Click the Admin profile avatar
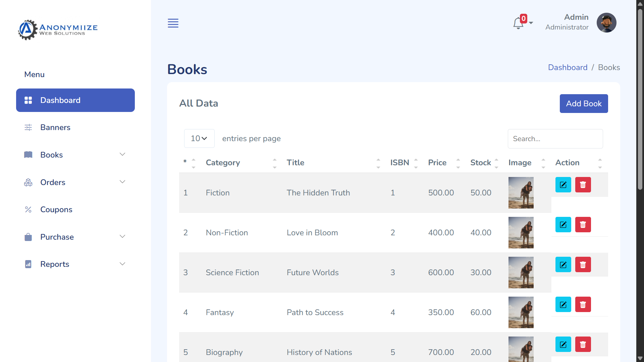The height and width of the screenshot is (362, 644). [606, 23]
